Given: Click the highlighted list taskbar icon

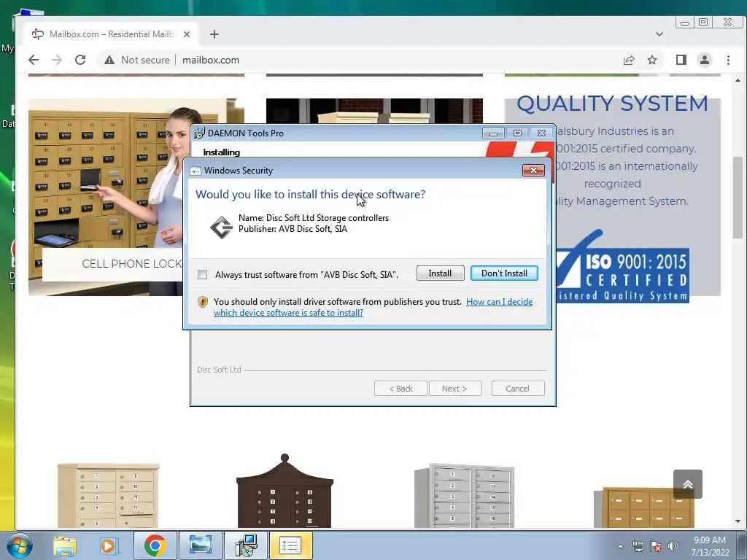Looking at the screenshot, I should [290, 545].
